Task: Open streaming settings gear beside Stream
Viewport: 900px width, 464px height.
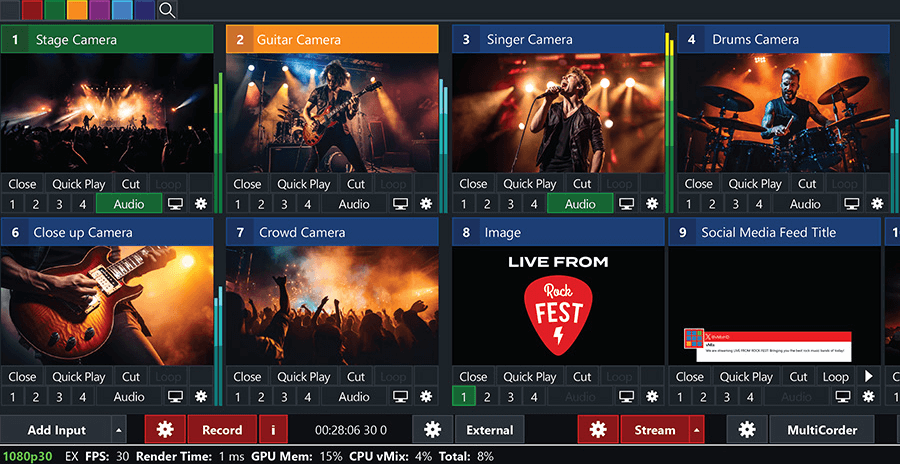Action: coord(598,430)
